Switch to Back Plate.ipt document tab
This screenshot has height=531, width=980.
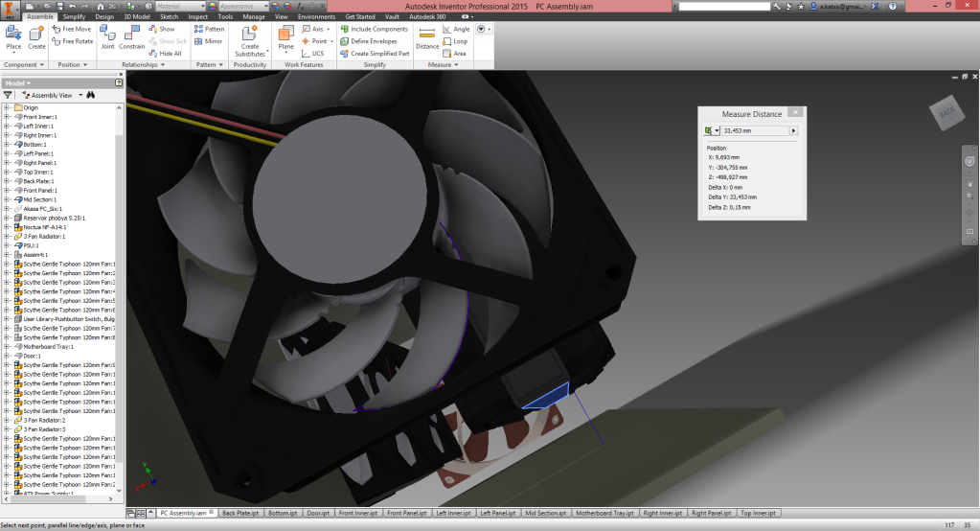(240, 513)
